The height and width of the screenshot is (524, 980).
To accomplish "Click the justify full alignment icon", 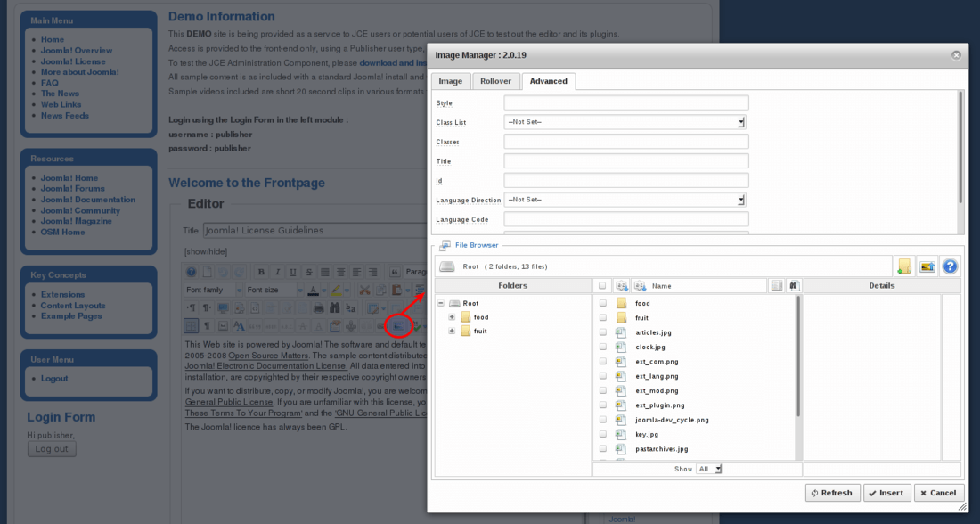I will point(325,272).
